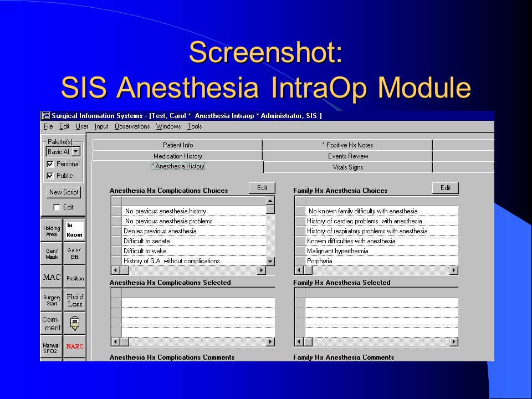Click right scroll arrow under Complications Choices list

pyautogui.click(x=262, y=270)
